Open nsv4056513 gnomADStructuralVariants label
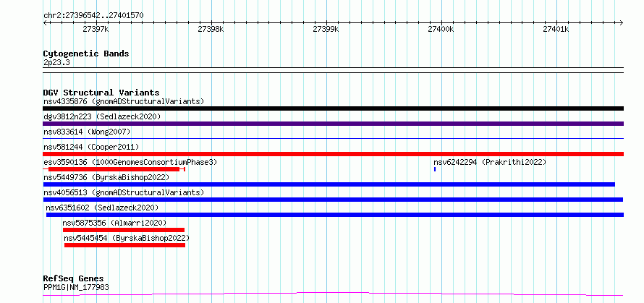The width and height of the screenshot is (644, 303). tap(124, 192)
